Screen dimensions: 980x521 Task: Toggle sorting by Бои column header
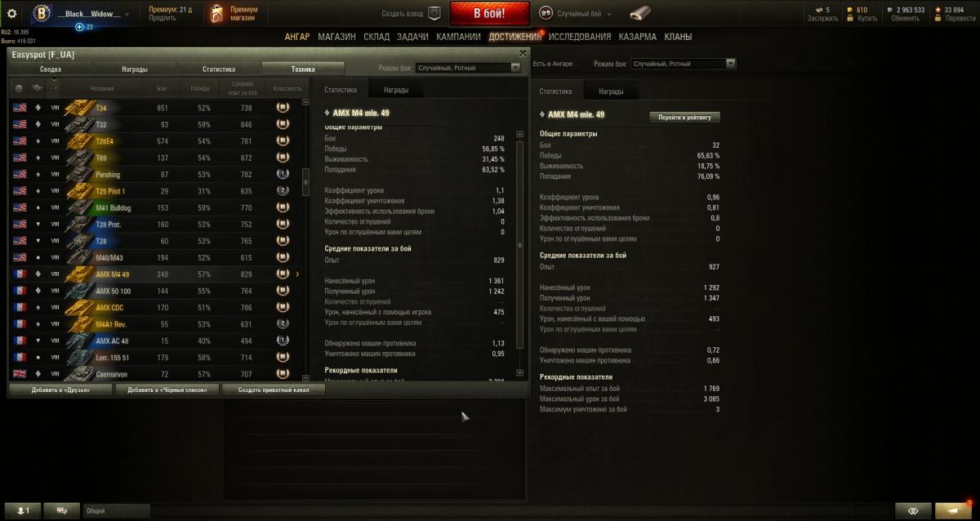click(x=161, y=88)
